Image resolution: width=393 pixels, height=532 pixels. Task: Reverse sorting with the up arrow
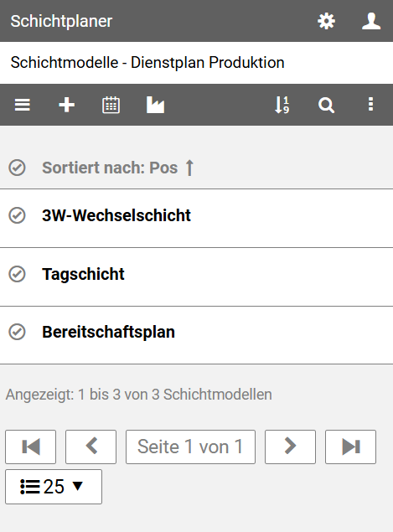pos(189,168)
